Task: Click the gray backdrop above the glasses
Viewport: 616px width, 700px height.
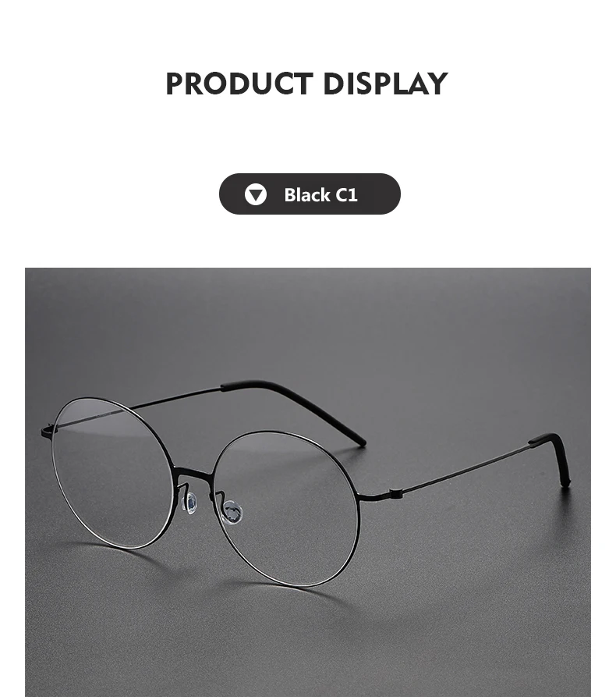Action: tap(308, 322)
